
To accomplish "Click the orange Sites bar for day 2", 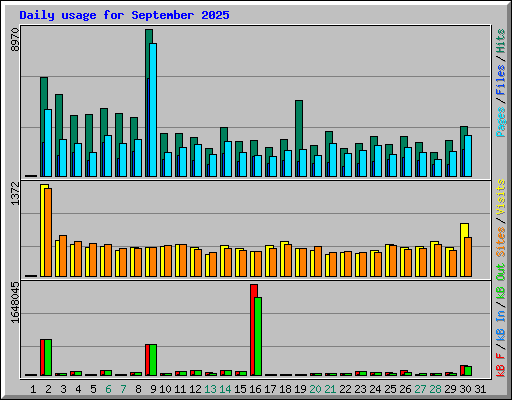I will [x=48, y=232].
